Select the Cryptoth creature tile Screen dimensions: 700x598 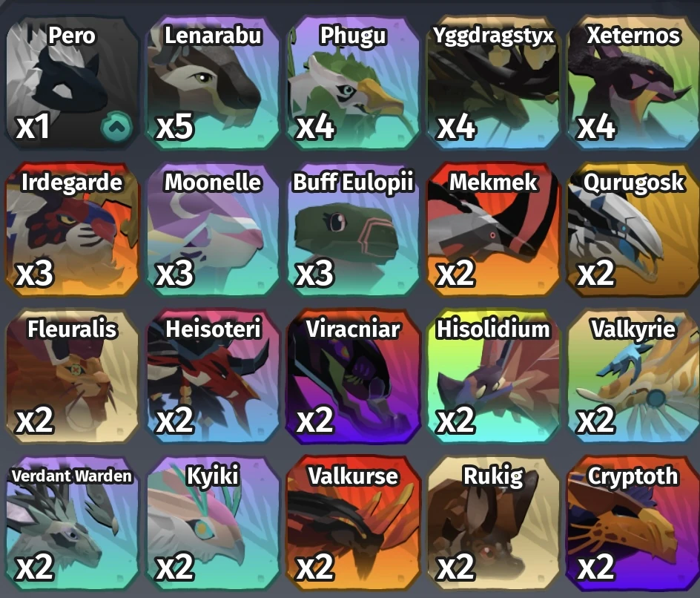(633, 522)
